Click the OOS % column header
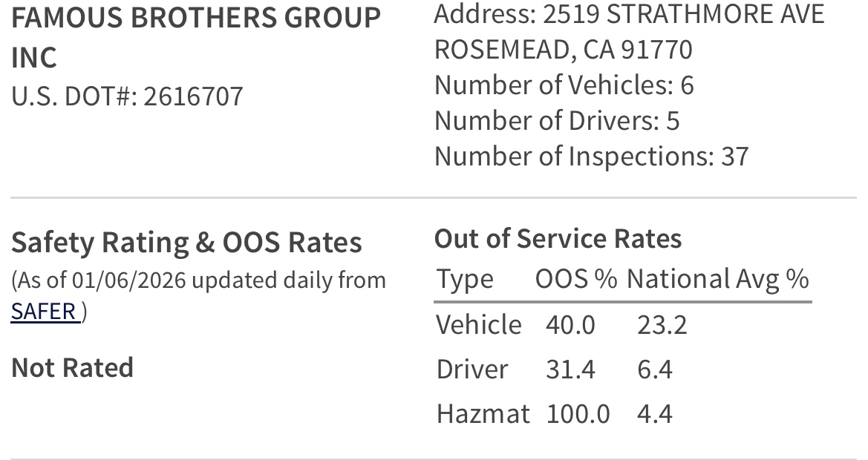 pyautogui.click(x=575, y=279)
